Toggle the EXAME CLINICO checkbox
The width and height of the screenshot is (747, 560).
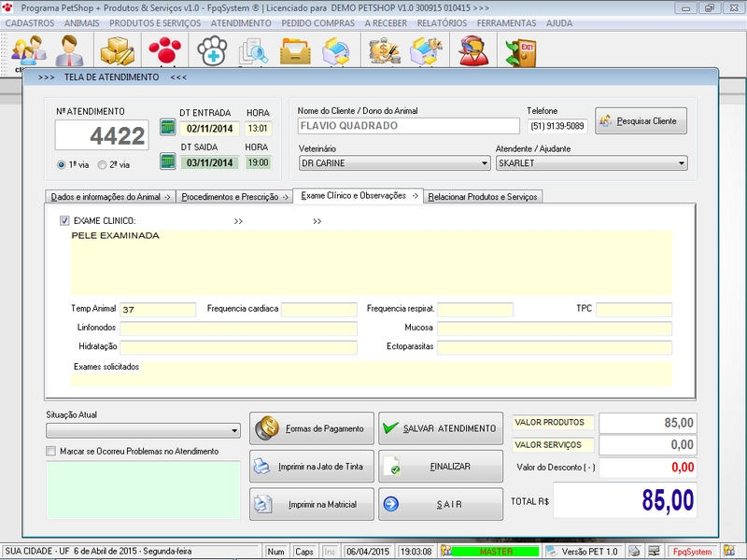click(64, 221)
